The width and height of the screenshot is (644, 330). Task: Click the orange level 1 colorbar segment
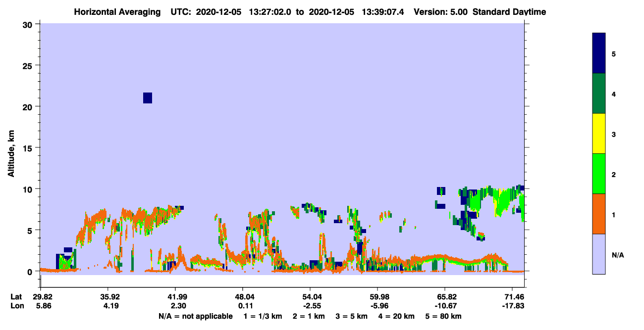click(599, 214)
